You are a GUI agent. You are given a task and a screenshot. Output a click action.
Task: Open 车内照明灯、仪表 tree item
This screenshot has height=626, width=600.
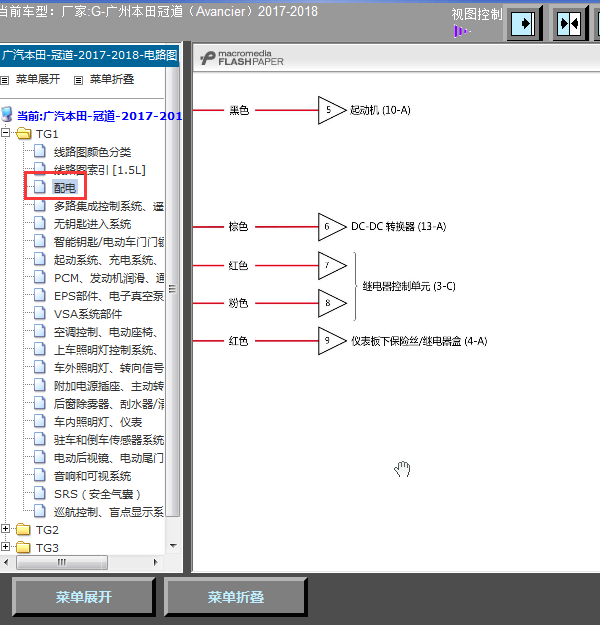[x=98, y=422]
